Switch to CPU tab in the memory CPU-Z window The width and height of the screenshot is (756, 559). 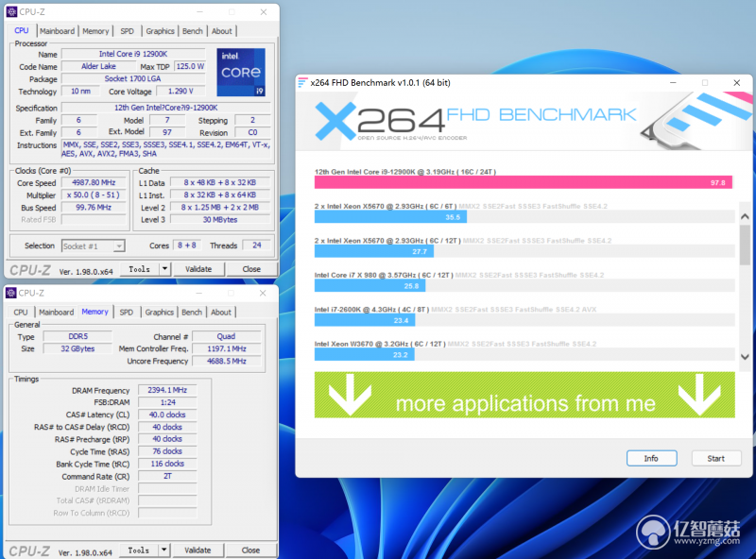pos(21,313)
